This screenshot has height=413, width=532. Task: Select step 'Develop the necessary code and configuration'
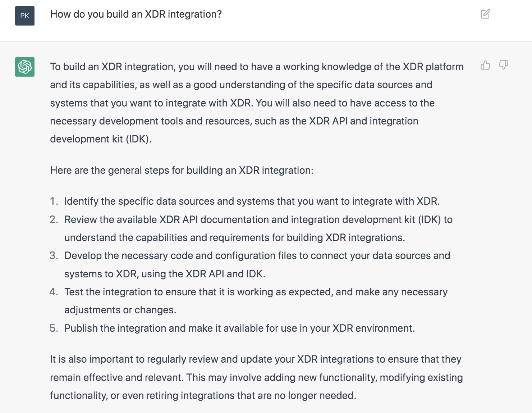click(257, 265)
